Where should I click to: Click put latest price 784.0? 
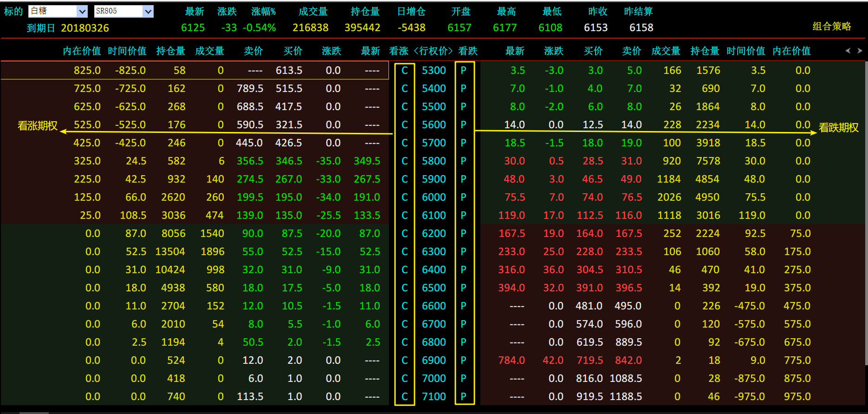point(512,361)
